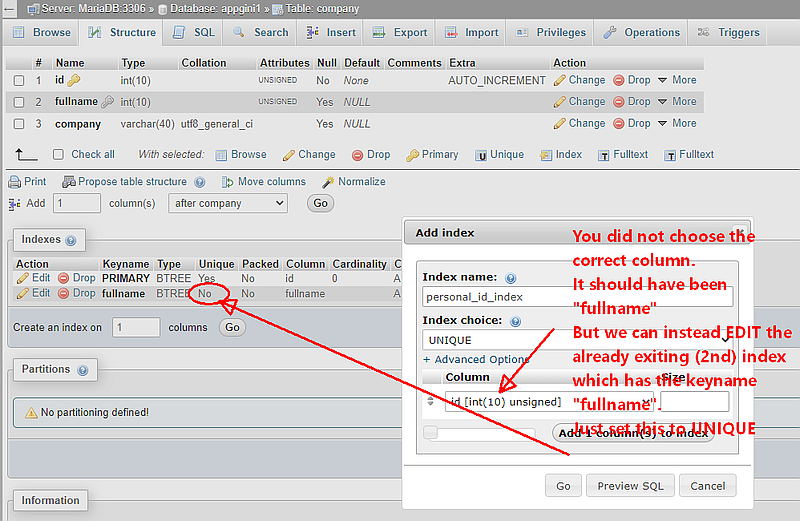Open Partitions help icon

[x=83, y=370]
